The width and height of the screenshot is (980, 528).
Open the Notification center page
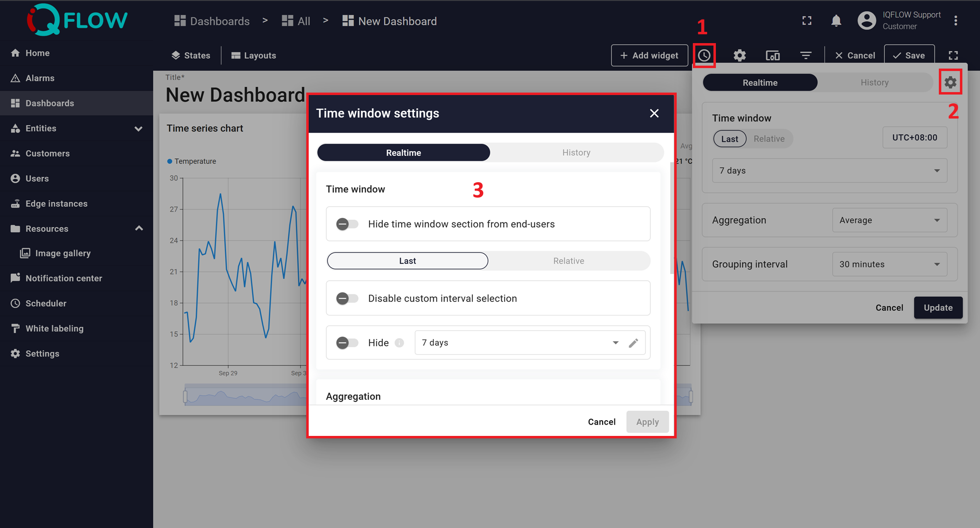pyautogui.click(x=64, y=278)
